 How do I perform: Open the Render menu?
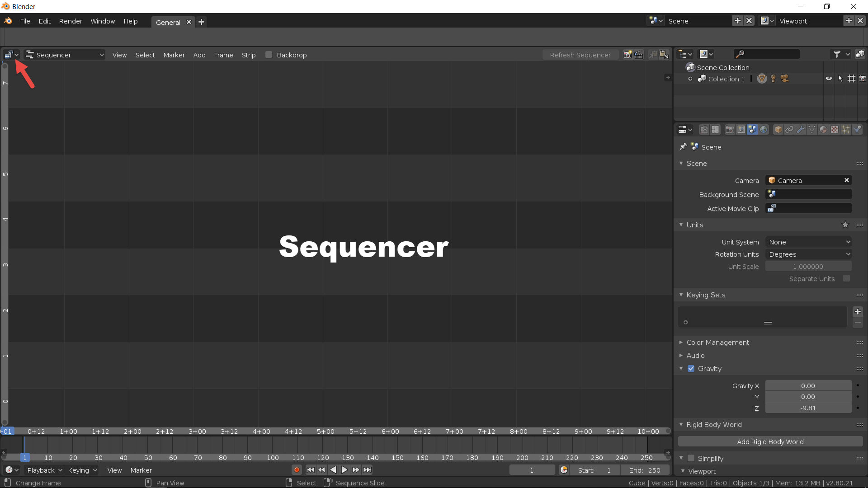(71, 21)
